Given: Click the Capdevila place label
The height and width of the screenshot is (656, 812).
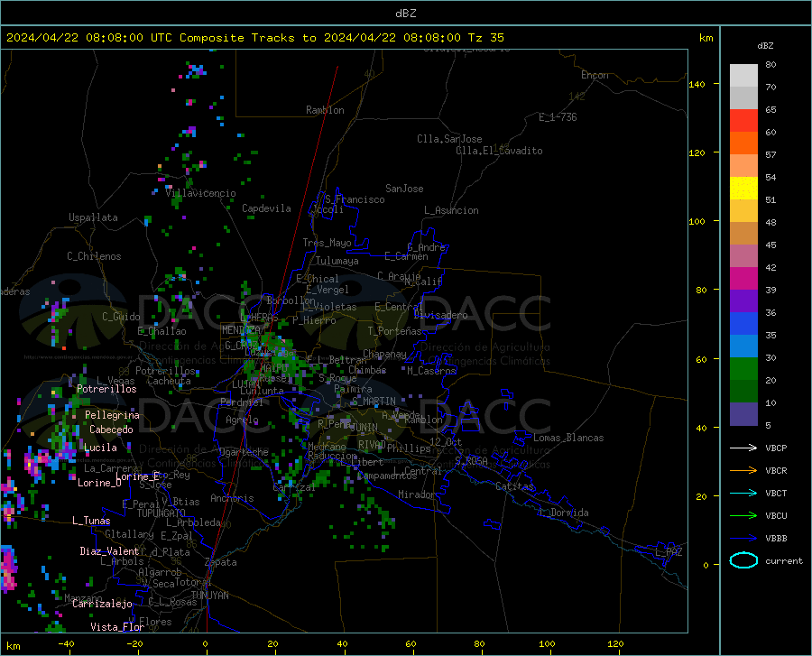Looking at the screenshot, I should [x=266, y=208].
